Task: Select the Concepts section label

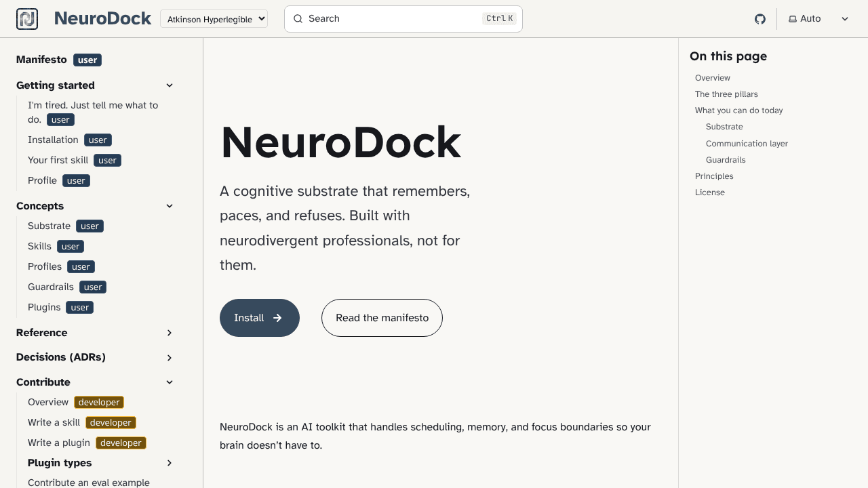Action: pos(40,206)
